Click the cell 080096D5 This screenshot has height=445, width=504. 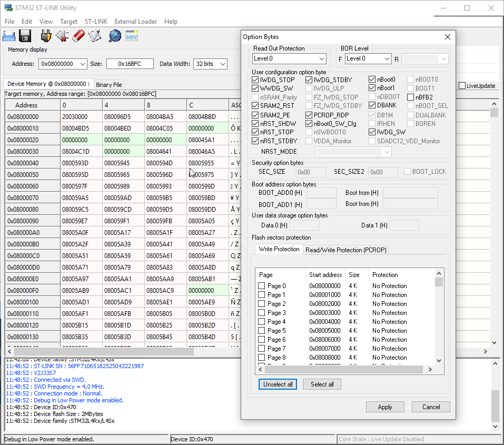(x=123, y=117)
